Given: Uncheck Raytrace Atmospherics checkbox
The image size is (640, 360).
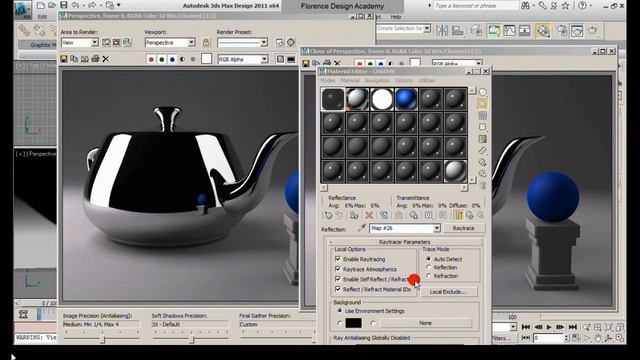Looking at the screenshot, I should [x=338, y=269].
